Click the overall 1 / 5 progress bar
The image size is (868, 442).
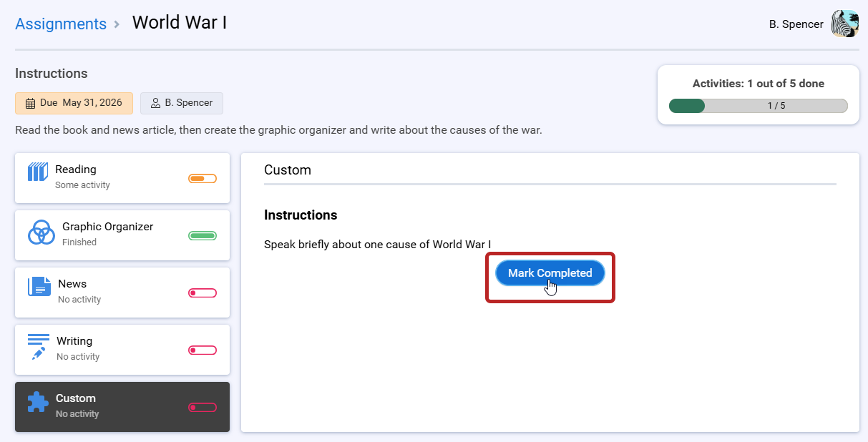click(759, 106)
